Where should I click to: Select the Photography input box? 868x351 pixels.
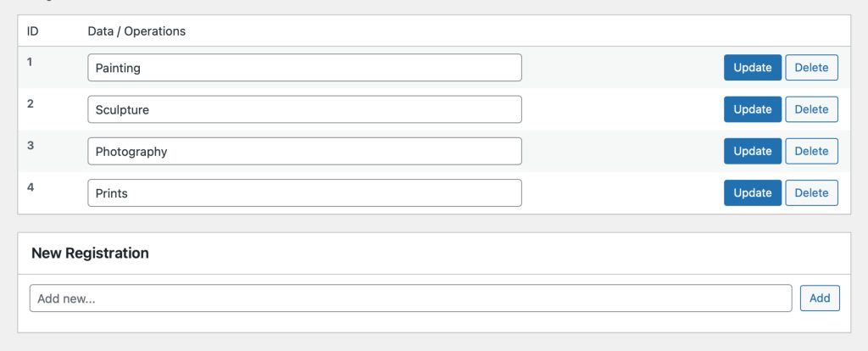(304, 151)
